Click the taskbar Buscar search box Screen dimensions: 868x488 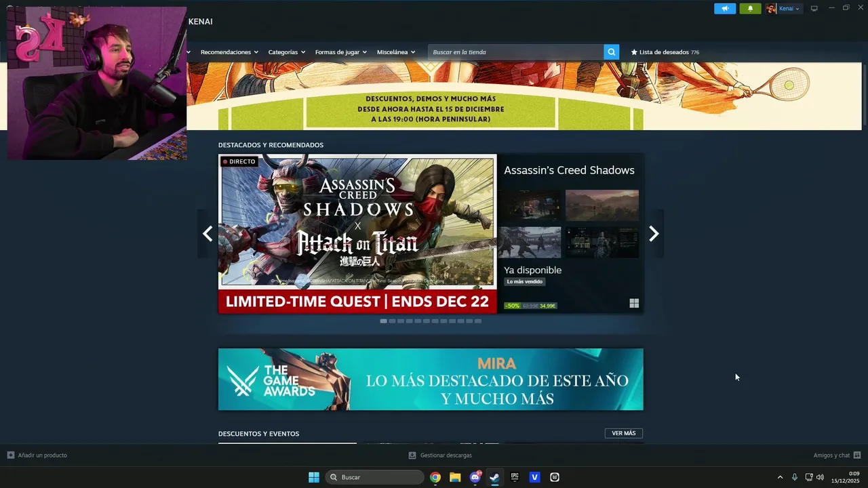375,477
